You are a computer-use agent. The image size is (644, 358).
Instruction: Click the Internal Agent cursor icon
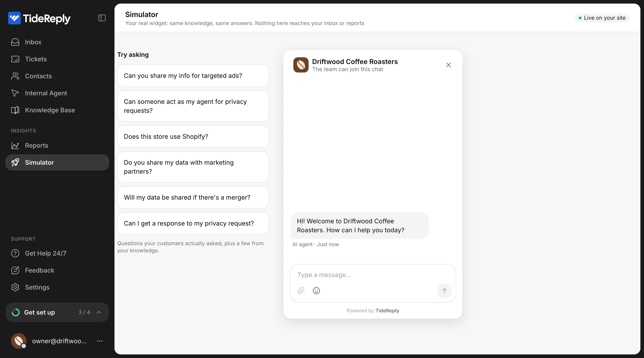[x=15, y=93]
